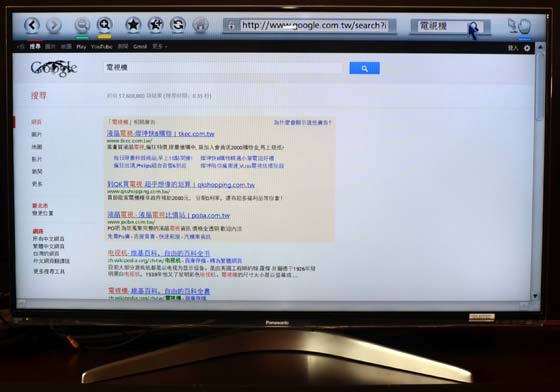The image size is (560, 392).
Task: Zoom in with the plus magnifier icon
Action: (x=104, y=25)
